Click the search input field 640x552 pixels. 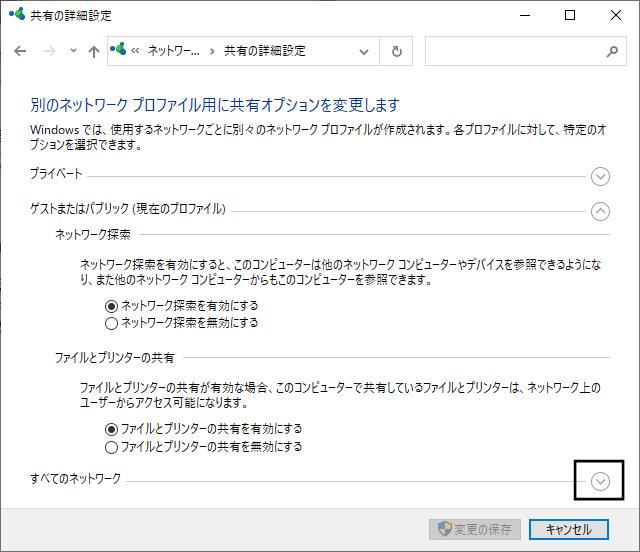point(526,51)
